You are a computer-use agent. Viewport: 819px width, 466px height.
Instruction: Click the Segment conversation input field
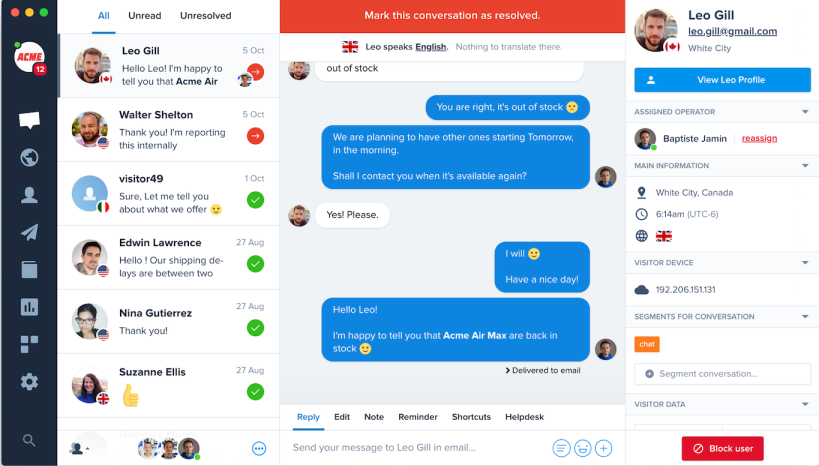pyautogui.click(x=722, y=374)
